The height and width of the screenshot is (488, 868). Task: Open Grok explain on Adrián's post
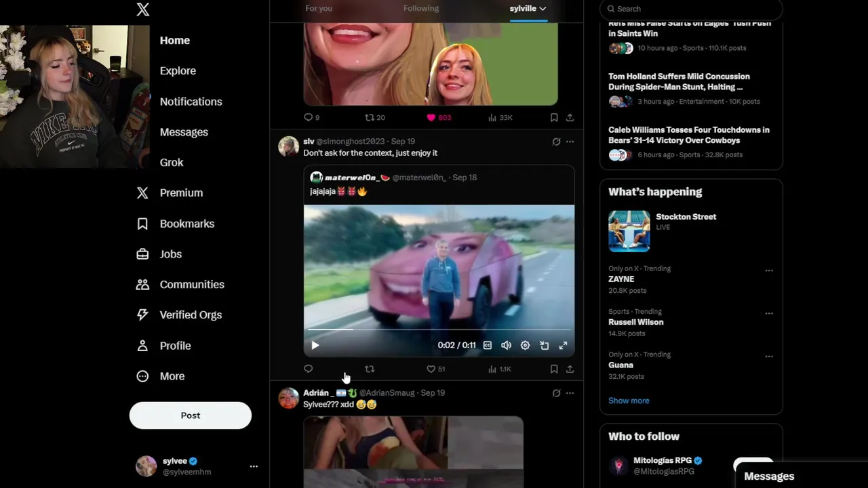[x=556, y=393]
